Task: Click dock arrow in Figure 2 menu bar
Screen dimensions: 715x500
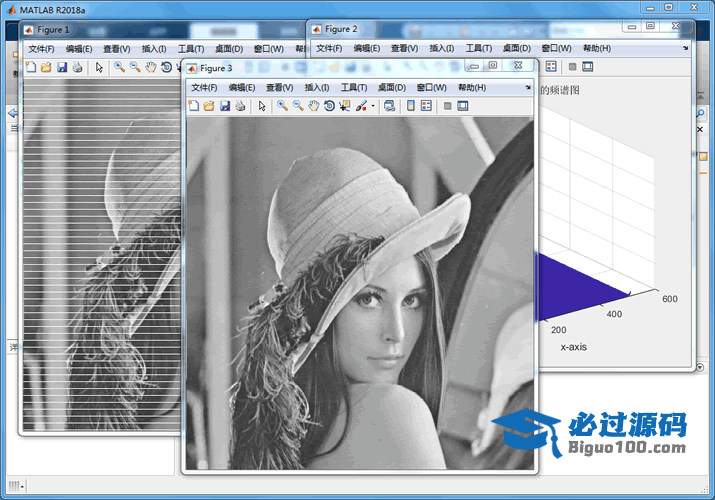Action: click(685, 48)
